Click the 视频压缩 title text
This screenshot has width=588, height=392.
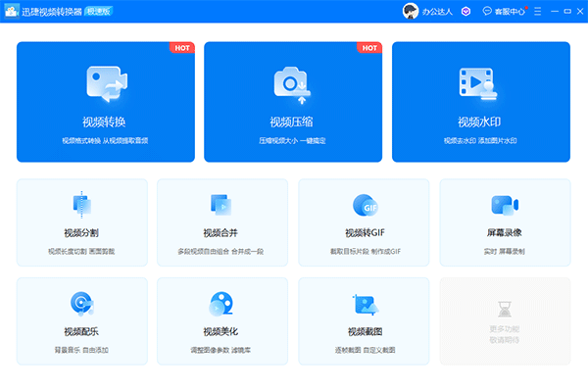pos(291,122)
